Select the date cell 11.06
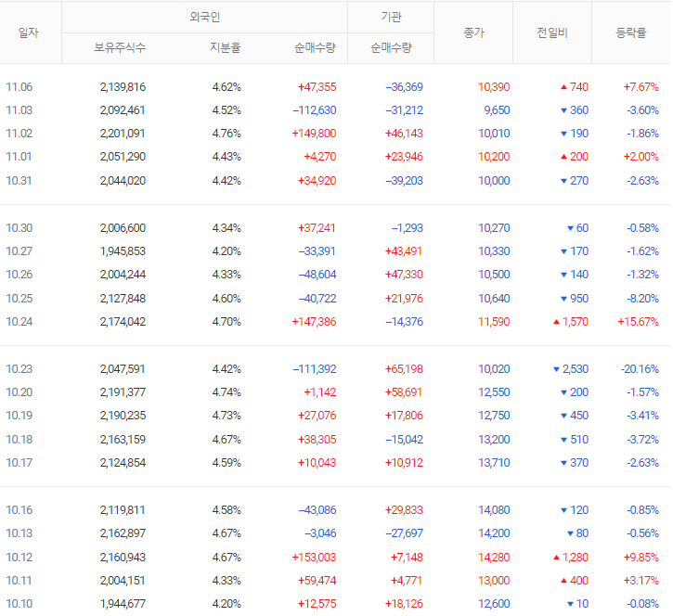 [19, 87]
